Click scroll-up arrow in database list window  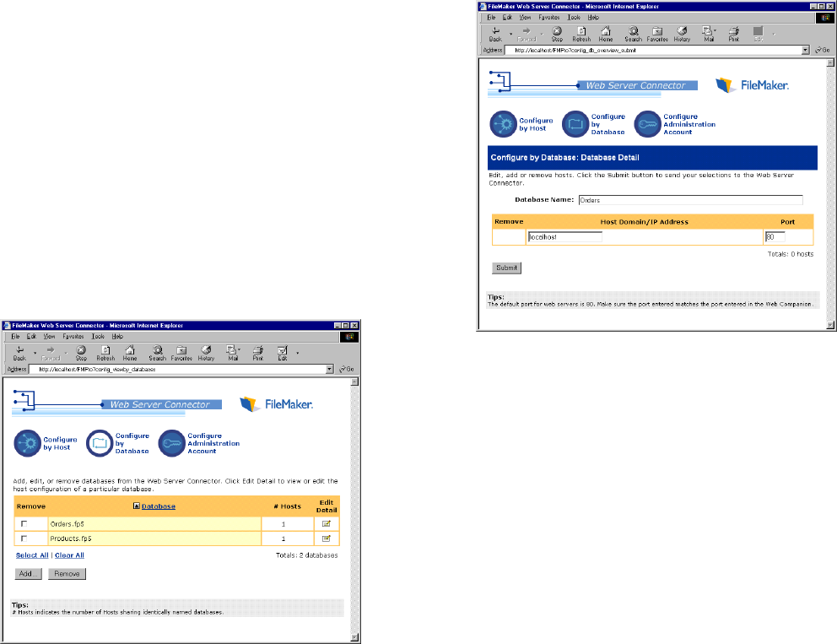click(x=354, y=382)
